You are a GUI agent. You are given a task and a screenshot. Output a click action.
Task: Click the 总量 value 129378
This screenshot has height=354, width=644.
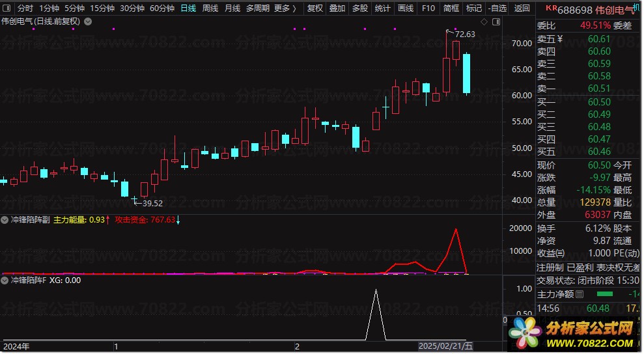595,202
